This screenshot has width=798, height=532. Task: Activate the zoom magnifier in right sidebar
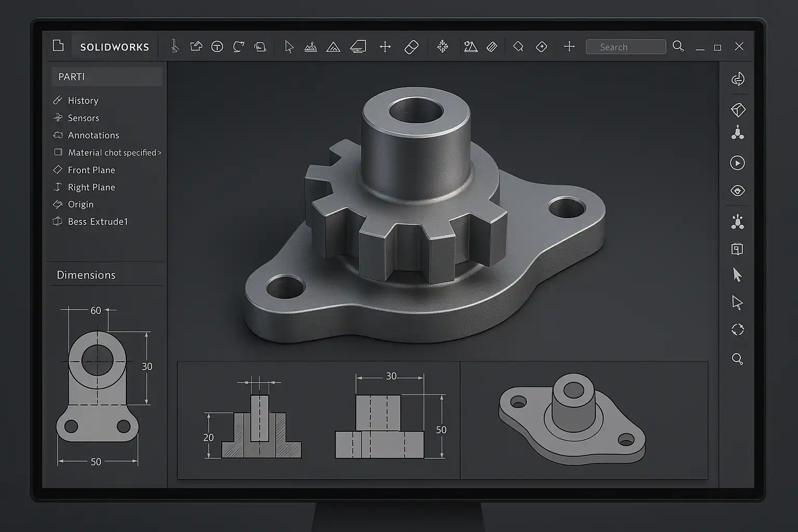tap(737, 359)
